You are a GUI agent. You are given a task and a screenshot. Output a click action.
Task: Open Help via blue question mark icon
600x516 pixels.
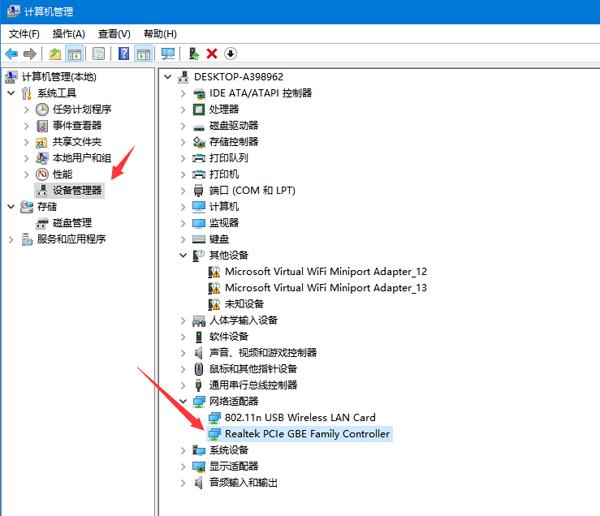click(x=124, y=54)
